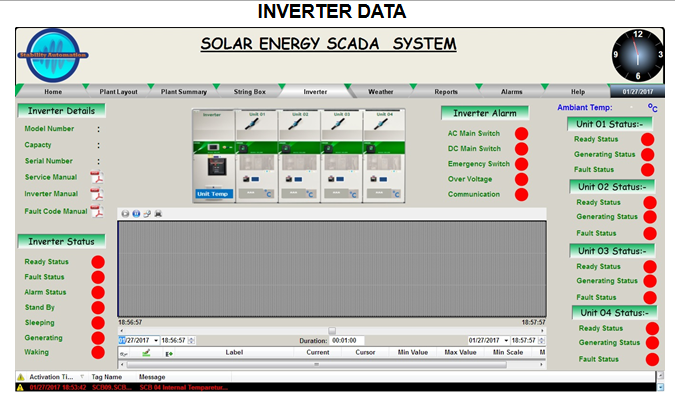675x396 pixels.
Task: Click the AC Main Switch alarm indicator
Action: 521,134
